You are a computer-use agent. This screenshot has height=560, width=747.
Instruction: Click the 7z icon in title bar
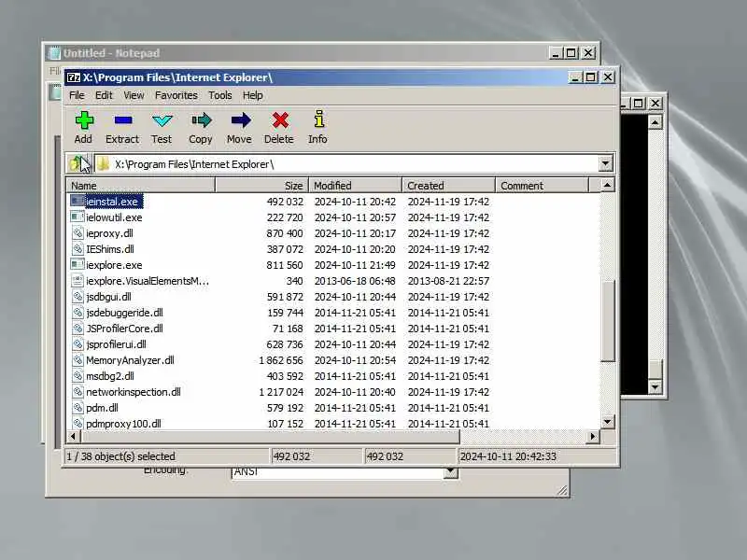[73, 77]
